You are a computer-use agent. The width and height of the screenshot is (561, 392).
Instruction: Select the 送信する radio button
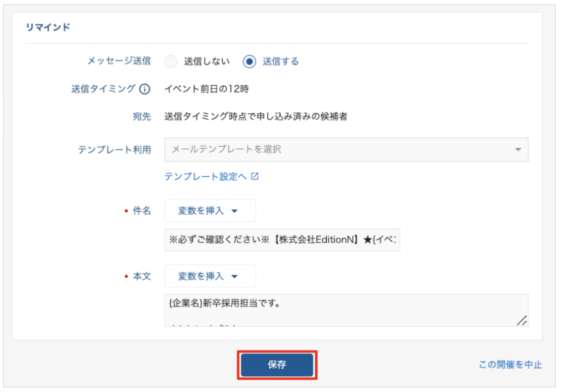(x=250, y=61)
